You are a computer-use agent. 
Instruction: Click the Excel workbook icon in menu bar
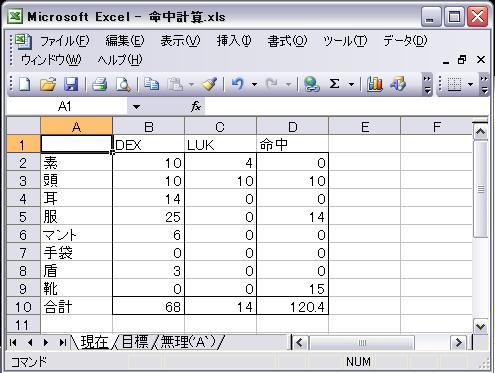click(23, 41)
